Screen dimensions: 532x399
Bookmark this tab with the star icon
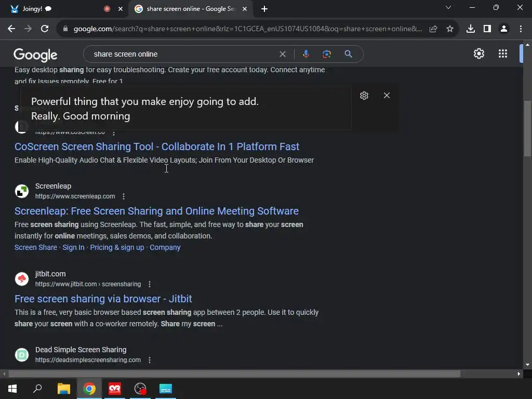(450, 29)
